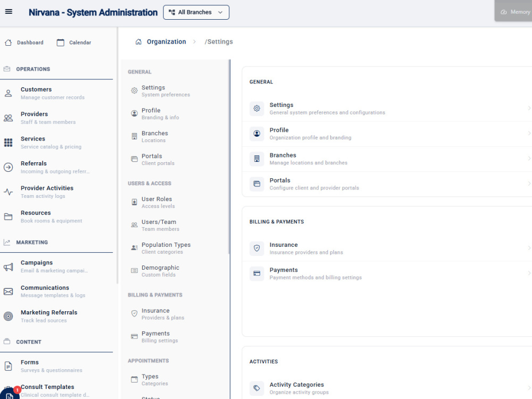Open Users/Team members
This screenshot has height=399, width=532.
pos(175,225)
